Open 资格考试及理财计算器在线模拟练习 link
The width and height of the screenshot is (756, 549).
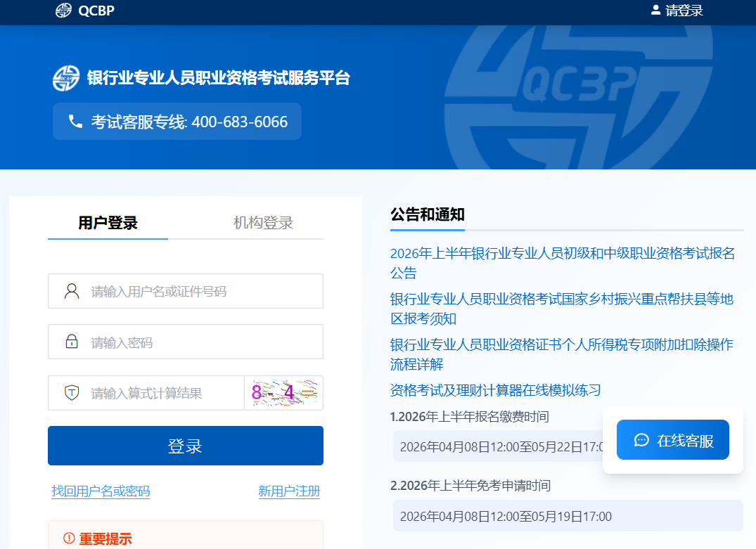coord(496,390)
